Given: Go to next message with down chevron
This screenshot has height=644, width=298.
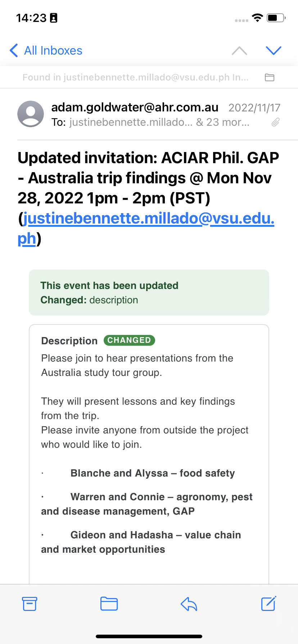Looking at the screenshot, I should (274, 51).
